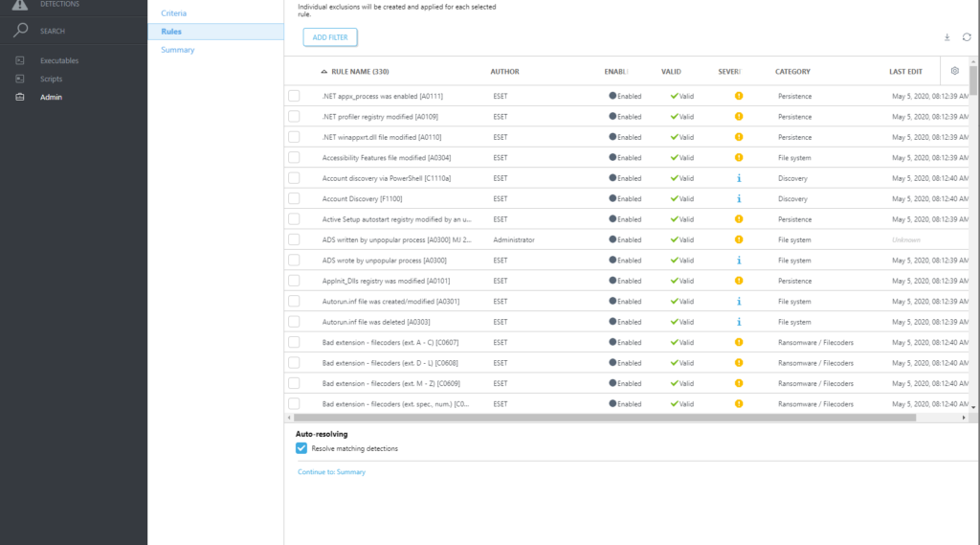This screenshot has height=545, width=980.
Task: Click the Executables sidebar icon
Action: click(20, 61)
